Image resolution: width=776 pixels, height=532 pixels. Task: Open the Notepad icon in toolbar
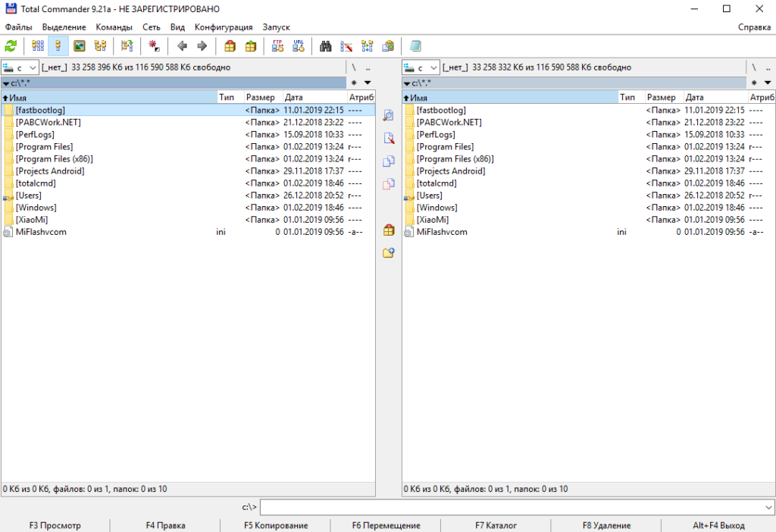pyautogui.click(x=415, y=46)
